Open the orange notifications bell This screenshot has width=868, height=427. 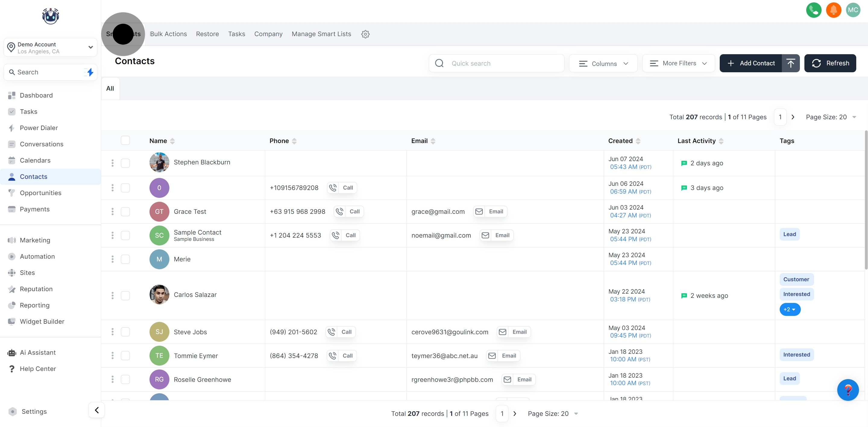pos(833,10)
